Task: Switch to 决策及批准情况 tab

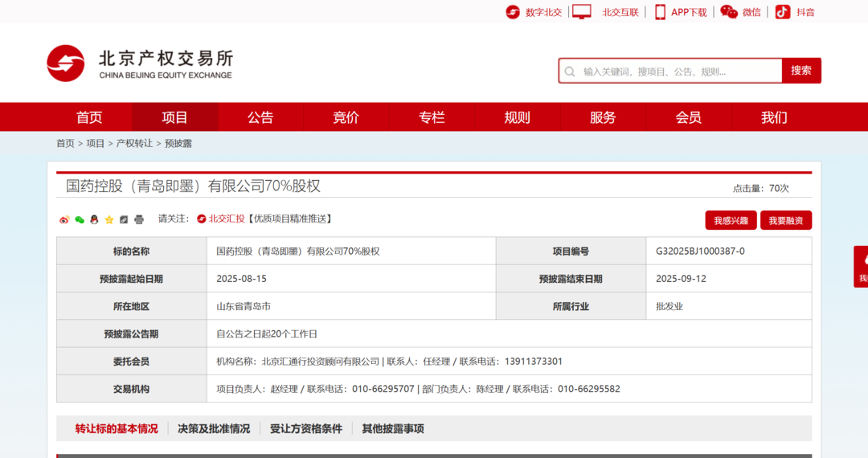Action: (x=214, y=429)
